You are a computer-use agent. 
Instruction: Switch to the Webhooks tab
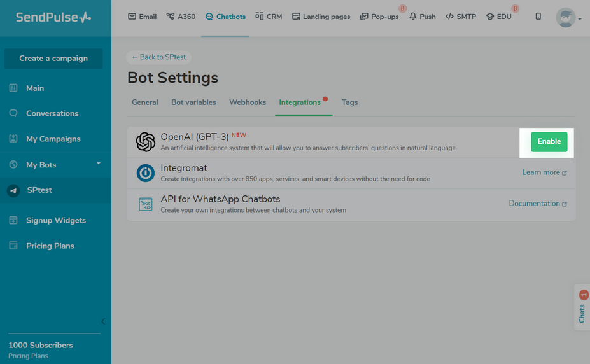248,102
